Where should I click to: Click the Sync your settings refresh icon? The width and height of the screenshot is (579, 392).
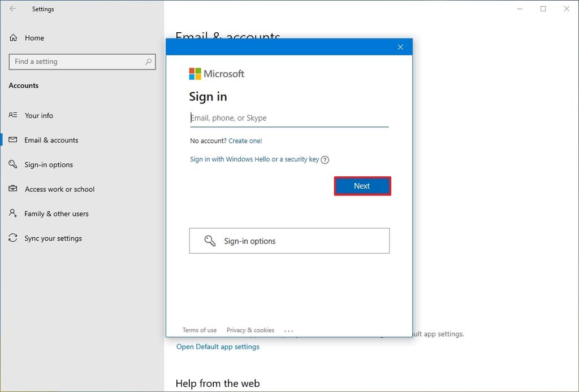pyautogui.click(x=12, y=238)
